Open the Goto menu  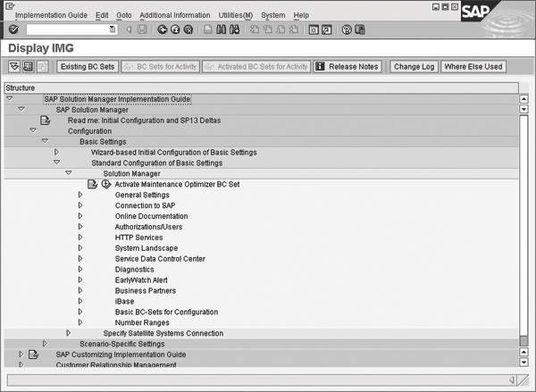[x=124, y=15]
